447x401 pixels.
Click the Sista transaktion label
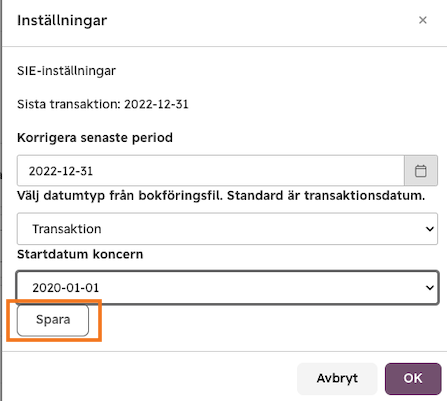click(x=69, y=104)
